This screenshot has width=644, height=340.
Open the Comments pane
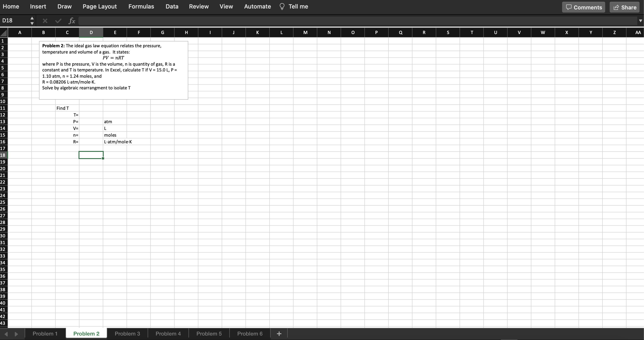pos(583,7)
